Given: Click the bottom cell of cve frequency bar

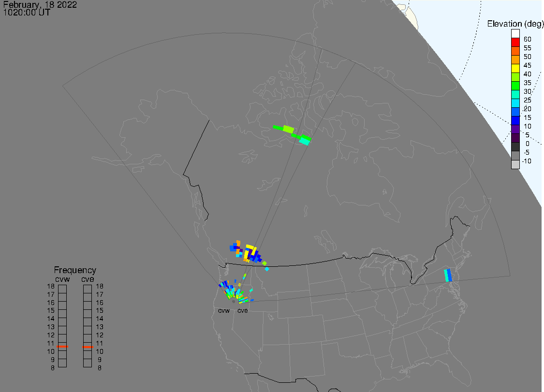Looking at the screenshot, I should pos(88,363).
